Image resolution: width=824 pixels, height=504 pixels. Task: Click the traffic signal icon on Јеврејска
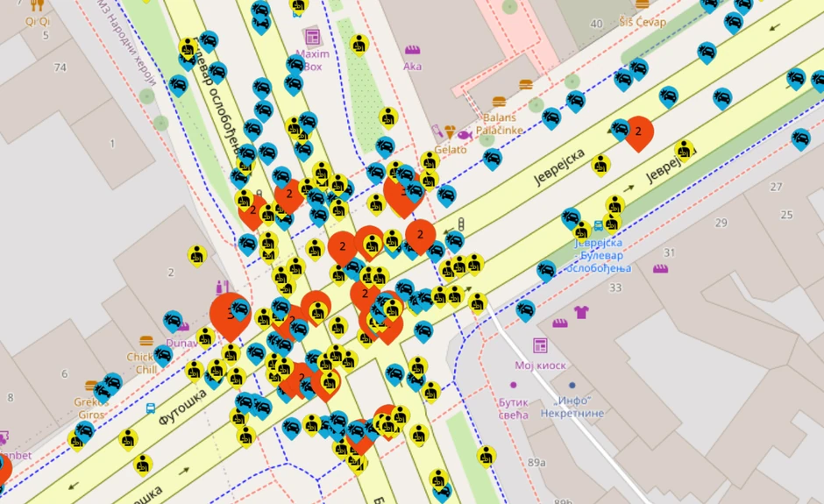(461, 224)
